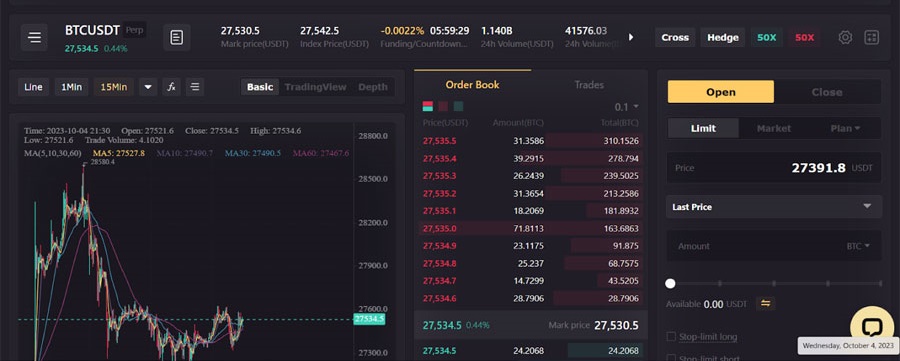This screenshot has width=900, height=361.
Task: Select ask price 27,534.7 row
Action: [531, 281]
